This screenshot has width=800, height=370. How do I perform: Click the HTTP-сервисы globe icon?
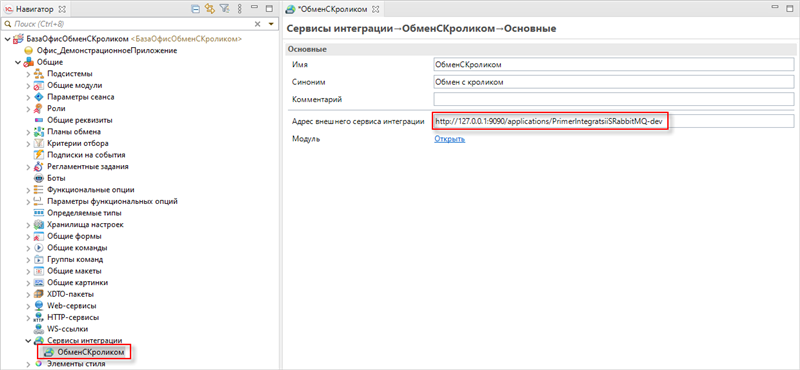tap(39, 317)
